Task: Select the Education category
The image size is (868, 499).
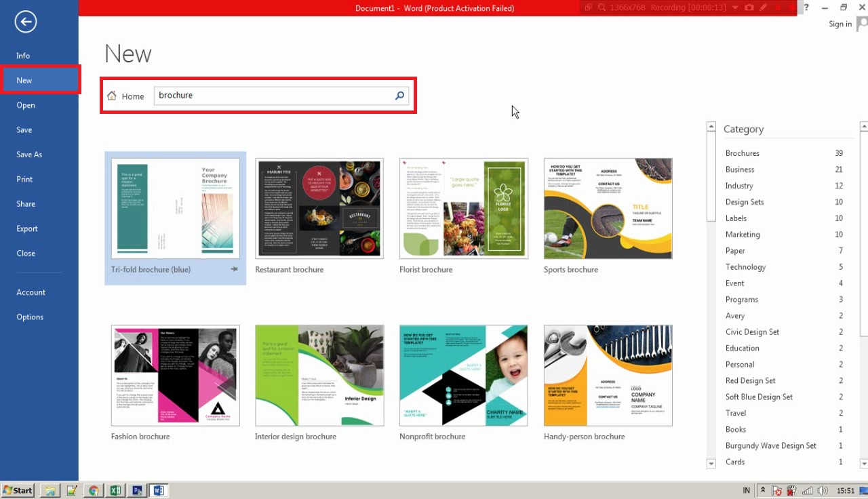Action: click(784, 348)
